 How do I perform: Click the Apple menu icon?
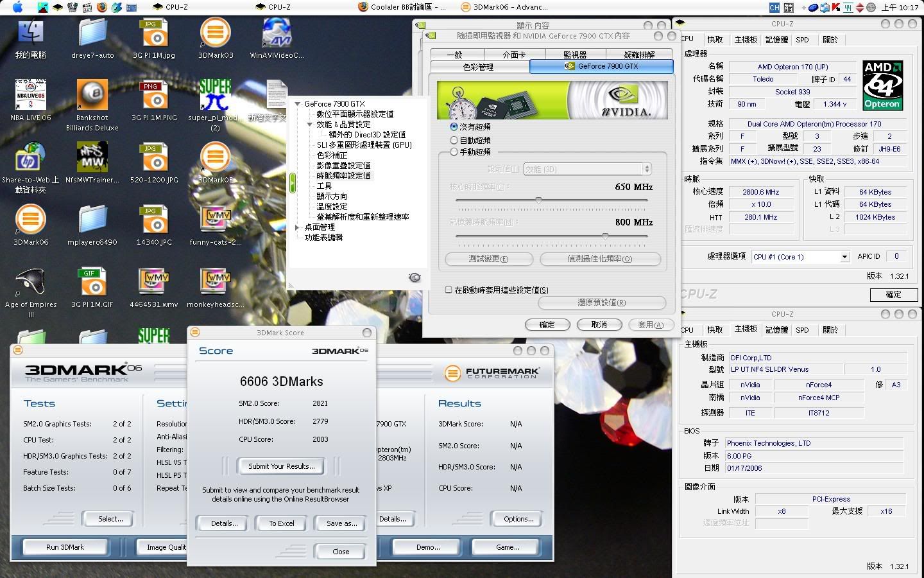click(x=17, y=7)
